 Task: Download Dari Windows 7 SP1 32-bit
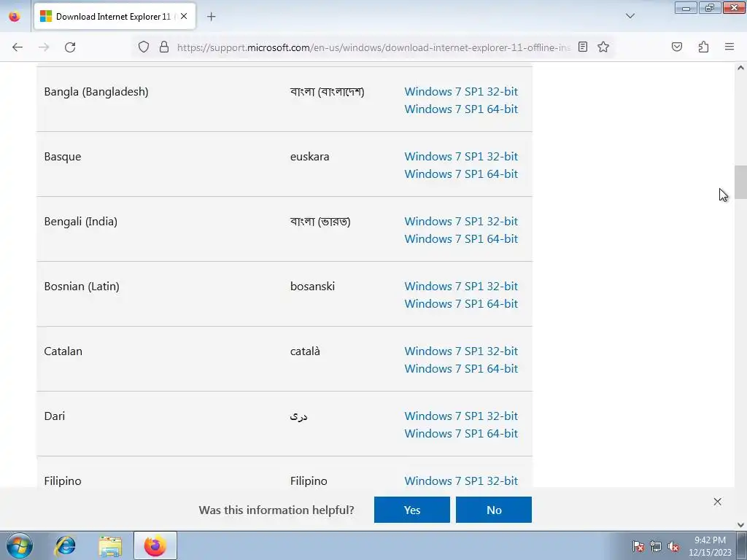461,416
